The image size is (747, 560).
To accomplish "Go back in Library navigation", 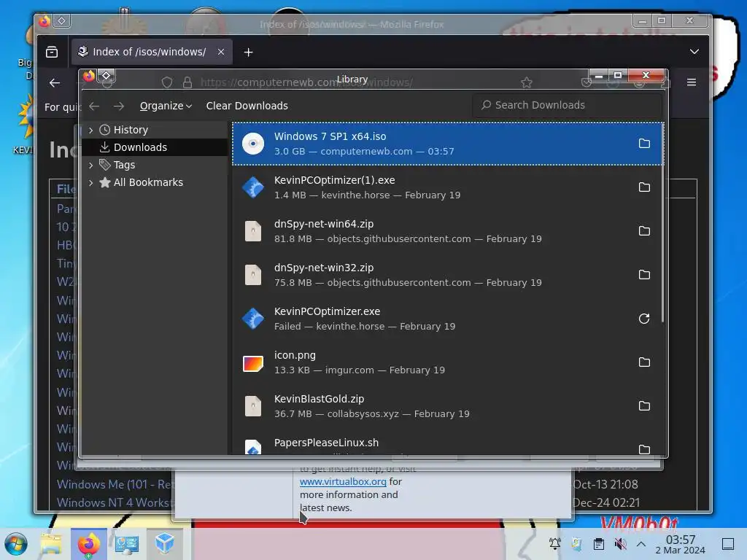I will point(94,106).
